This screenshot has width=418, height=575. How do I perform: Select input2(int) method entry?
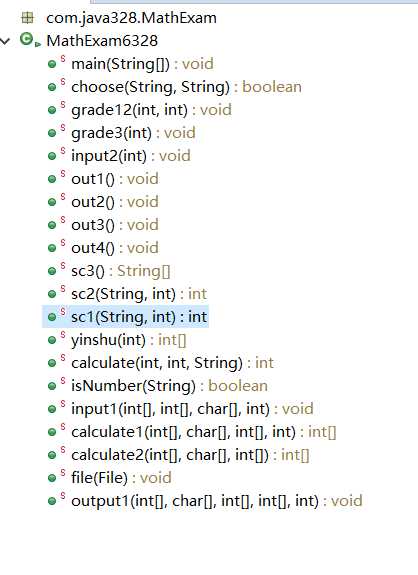pyautogui.click(x=131, y=156)
